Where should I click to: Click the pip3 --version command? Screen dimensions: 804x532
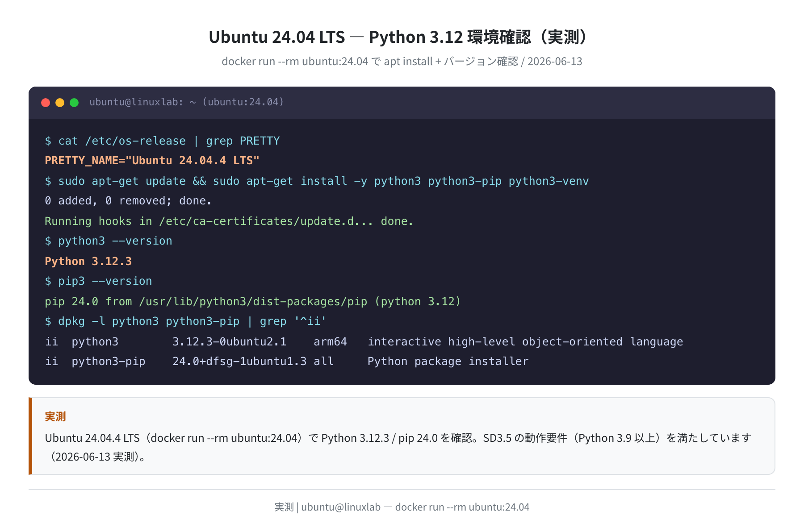(98, 281)
